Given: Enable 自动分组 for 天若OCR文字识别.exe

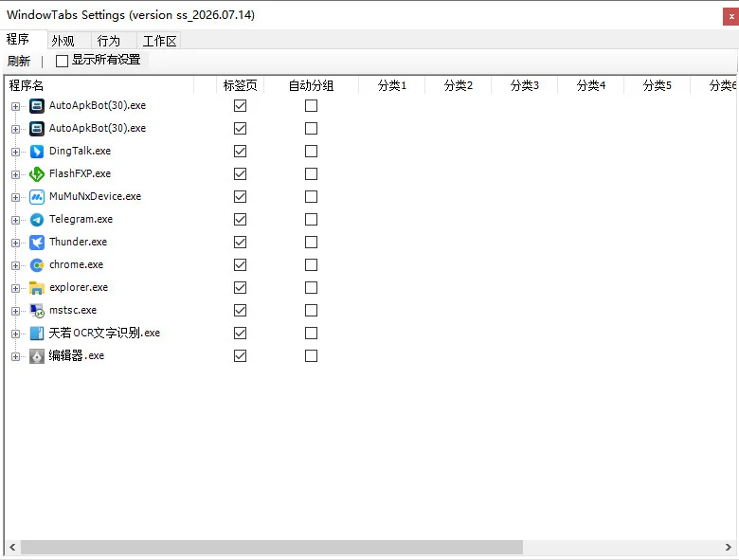Looking at the screenshot, I should click(311, 334).
